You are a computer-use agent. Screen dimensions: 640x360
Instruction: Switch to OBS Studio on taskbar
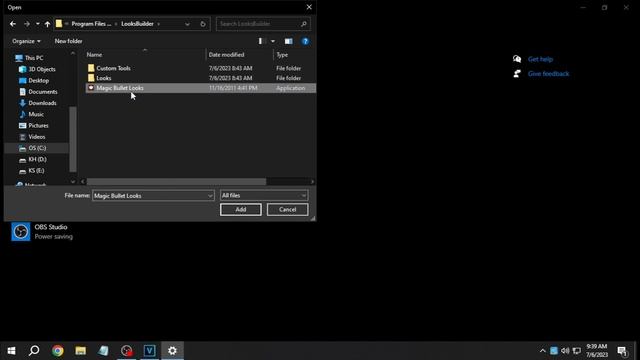[127, 351]
